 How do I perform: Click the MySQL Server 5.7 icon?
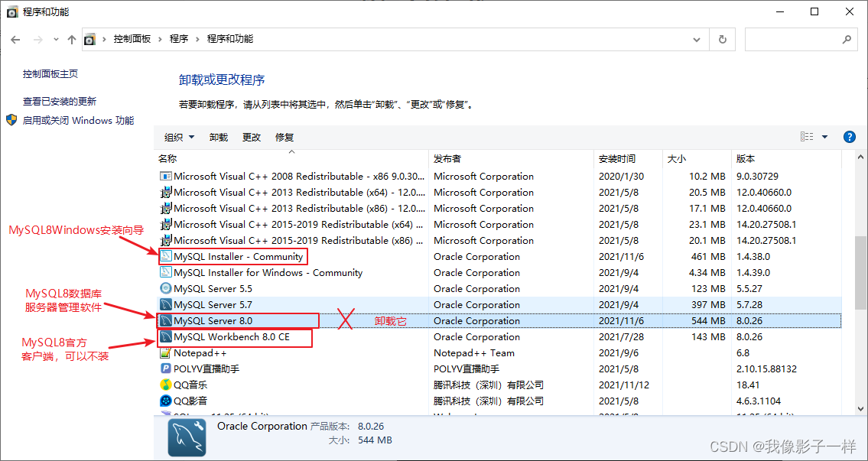(165, 305)
